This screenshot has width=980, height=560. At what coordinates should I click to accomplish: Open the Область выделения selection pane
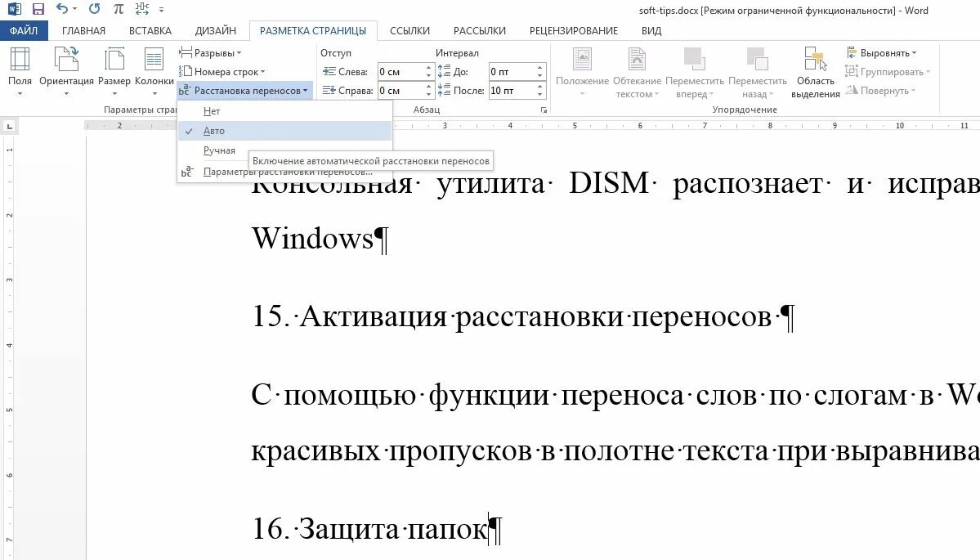click(x=815, y=72)
